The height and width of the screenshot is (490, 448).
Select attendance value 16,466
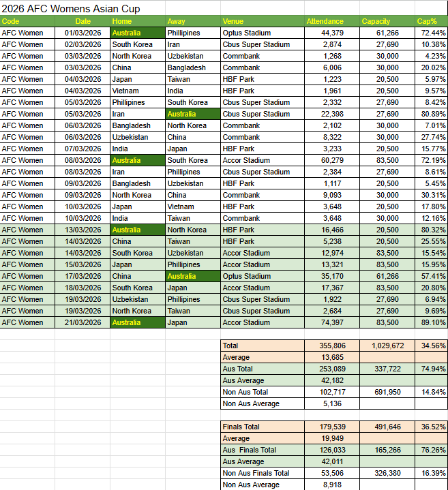tap(332, 230)
